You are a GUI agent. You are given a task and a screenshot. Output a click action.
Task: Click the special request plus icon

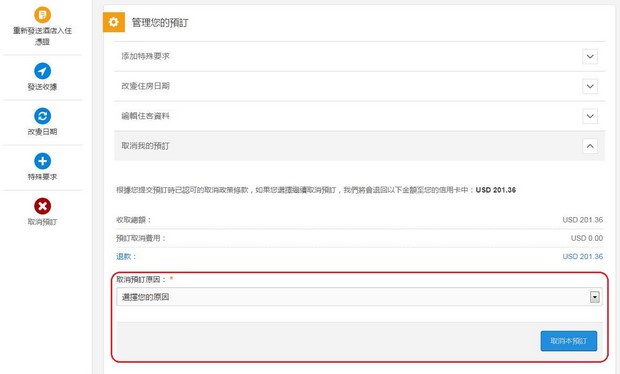(42, 161)
